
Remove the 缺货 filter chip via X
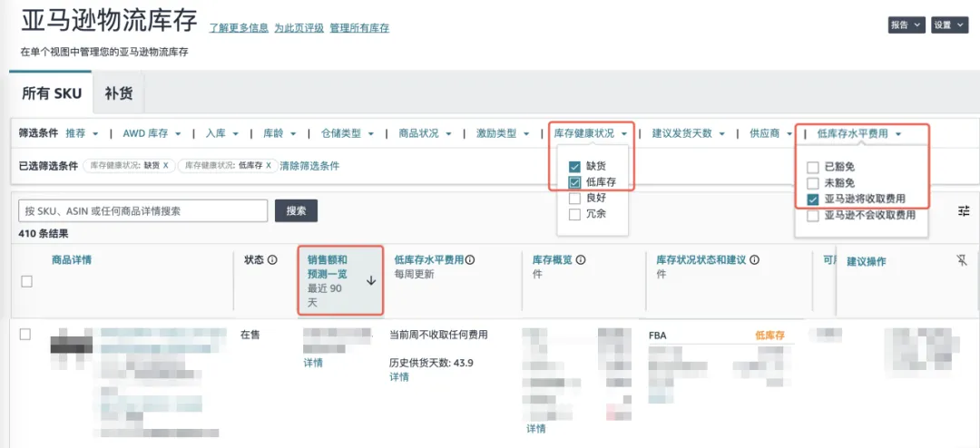(x=165, y=166)
